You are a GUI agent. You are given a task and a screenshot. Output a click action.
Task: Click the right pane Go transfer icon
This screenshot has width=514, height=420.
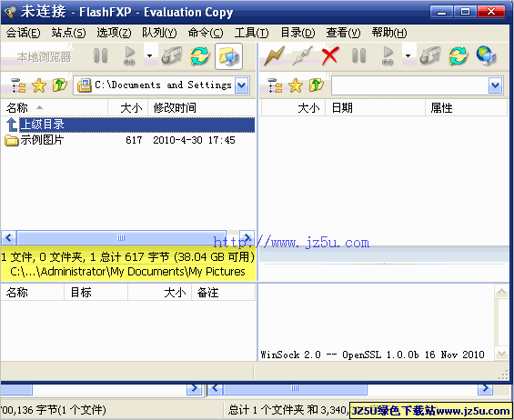(388, 56)
